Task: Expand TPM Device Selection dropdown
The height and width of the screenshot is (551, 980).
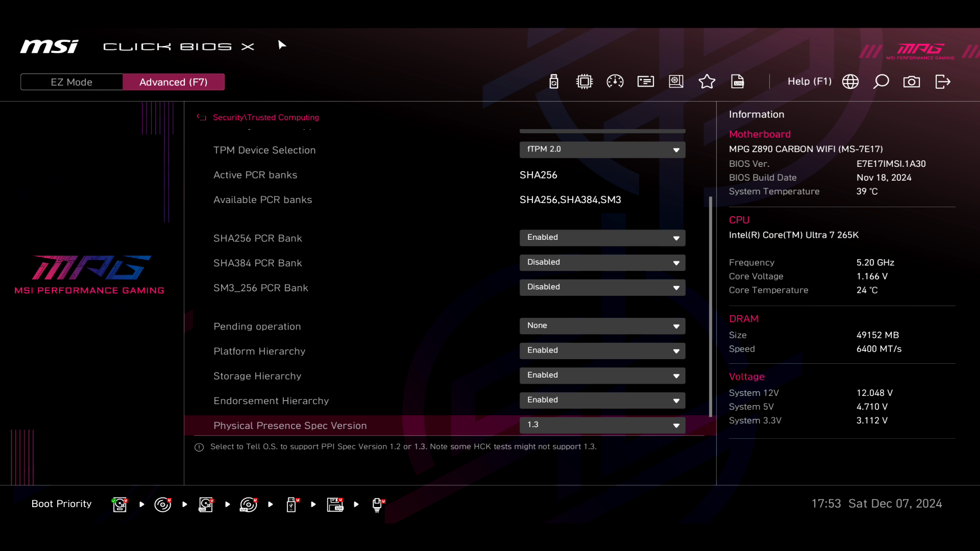Action: click(602, 149)
